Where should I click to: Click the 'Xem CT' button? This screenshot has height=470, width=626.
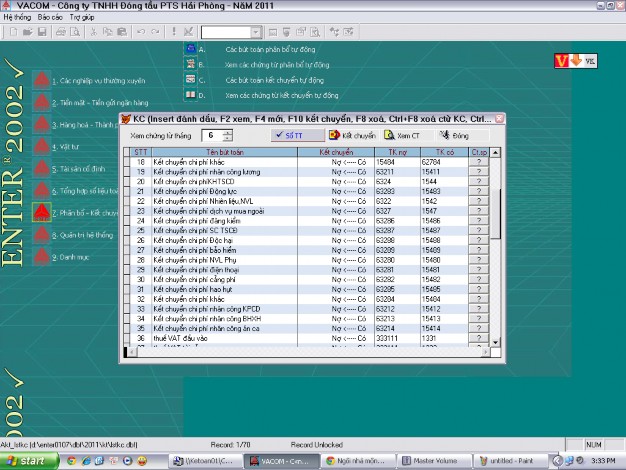pos(400,134)
